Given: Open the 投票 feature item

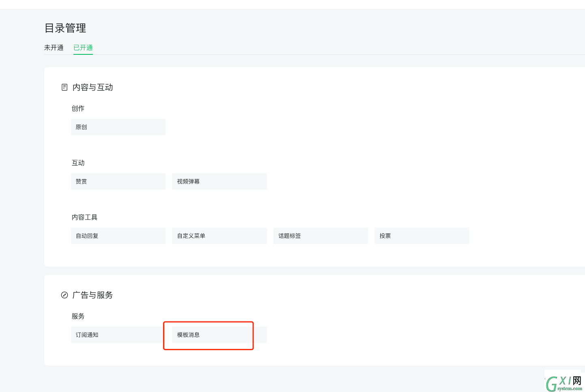Looking at the screenshot, I should point(422,236).
